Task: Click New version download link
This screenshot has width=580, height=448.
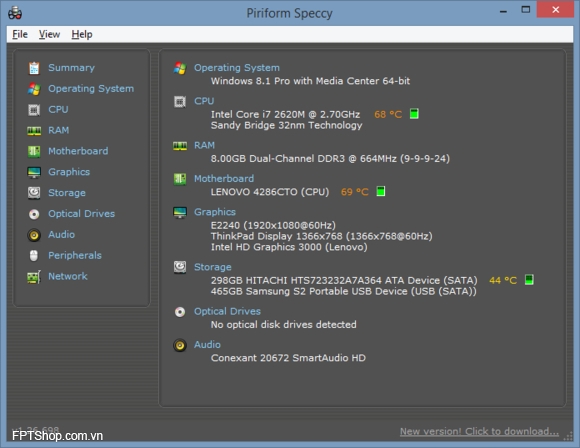Action: coord(479,431)
